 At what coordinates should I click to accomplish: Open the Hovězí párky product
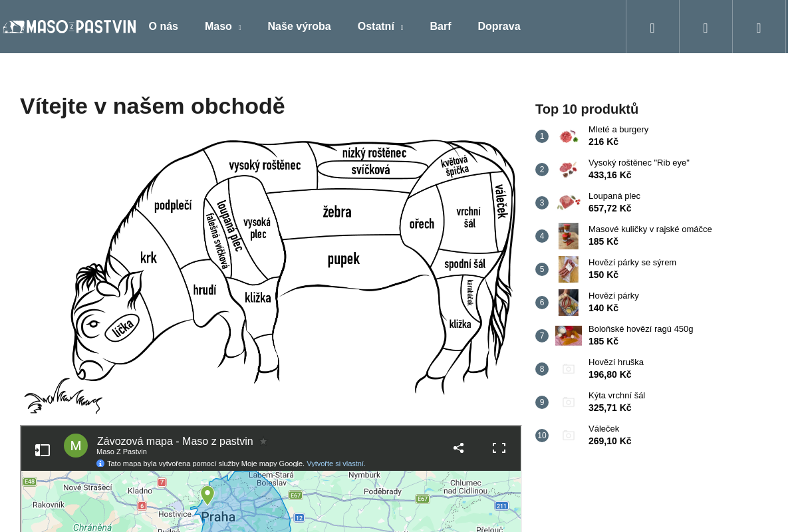(x=614, y=296)
